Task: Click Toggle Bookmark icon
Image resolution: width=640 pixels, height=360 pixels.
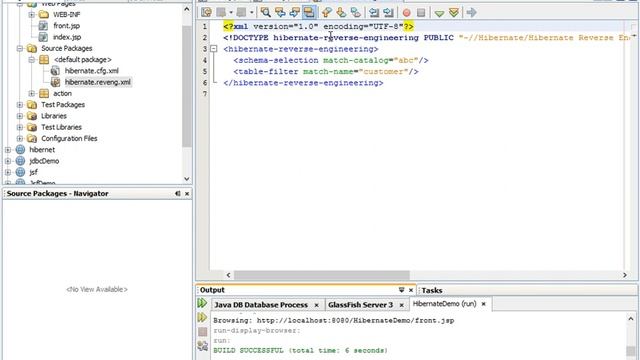Action: [356, 13]
